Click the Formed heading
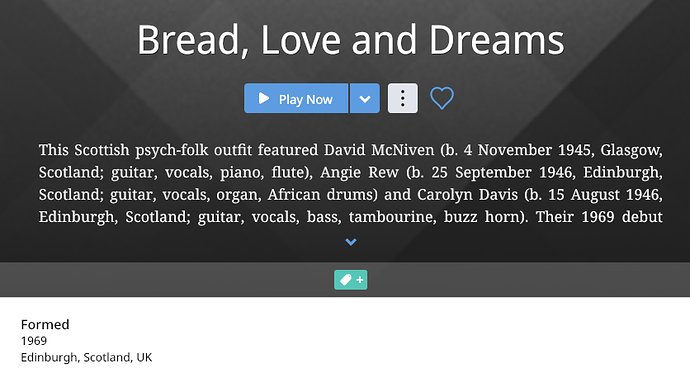 pos(45,325)
